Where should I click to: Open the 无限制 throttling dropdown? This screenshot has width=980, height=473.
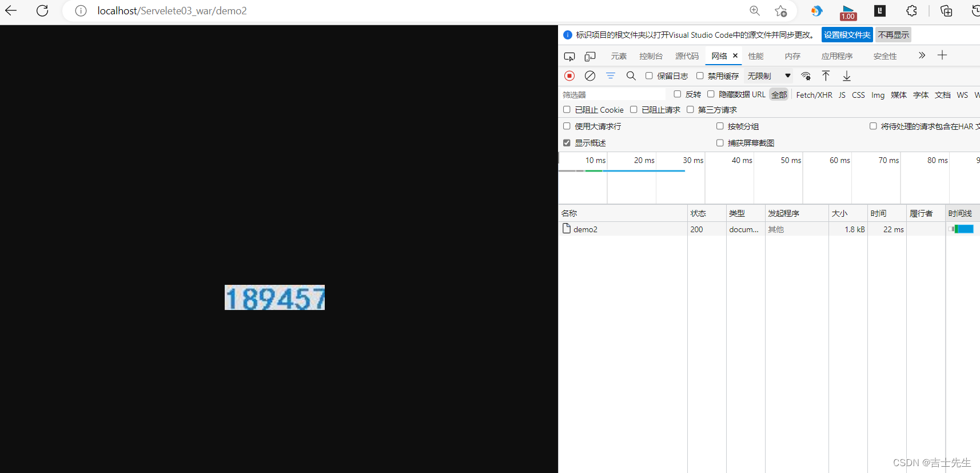click(769, 75)
